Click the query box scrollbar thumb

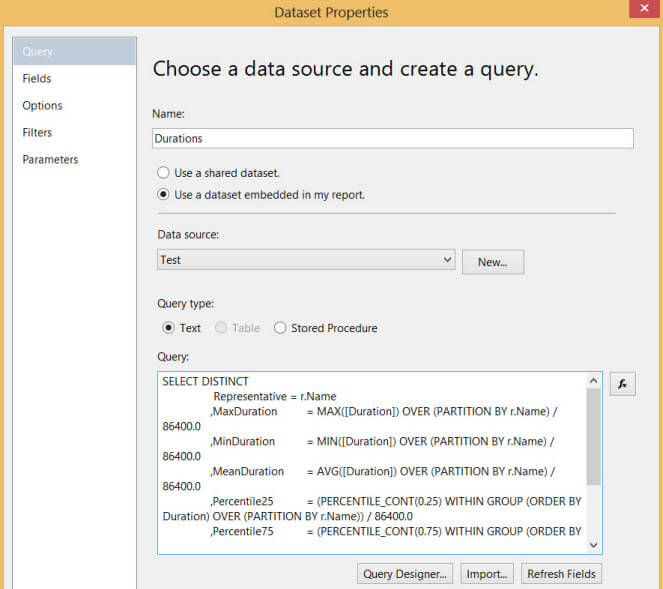593,435
